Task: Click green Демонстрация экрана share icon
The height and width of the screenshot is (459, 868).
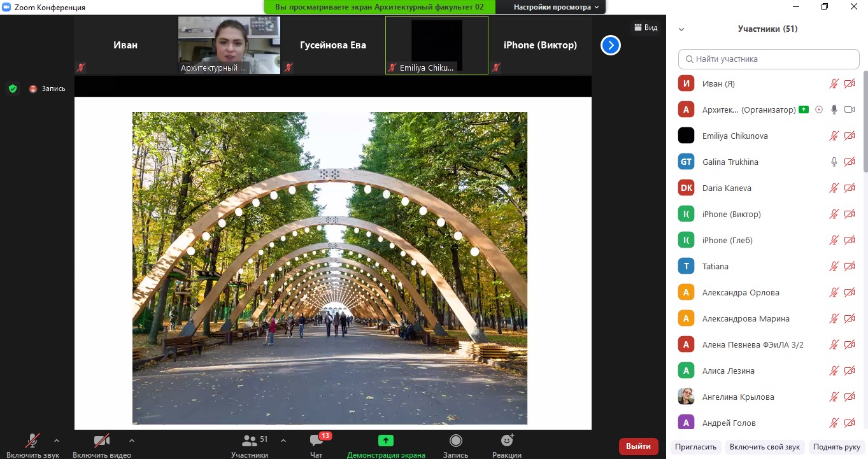Action: pyautogui.click(x=386, y=441)
